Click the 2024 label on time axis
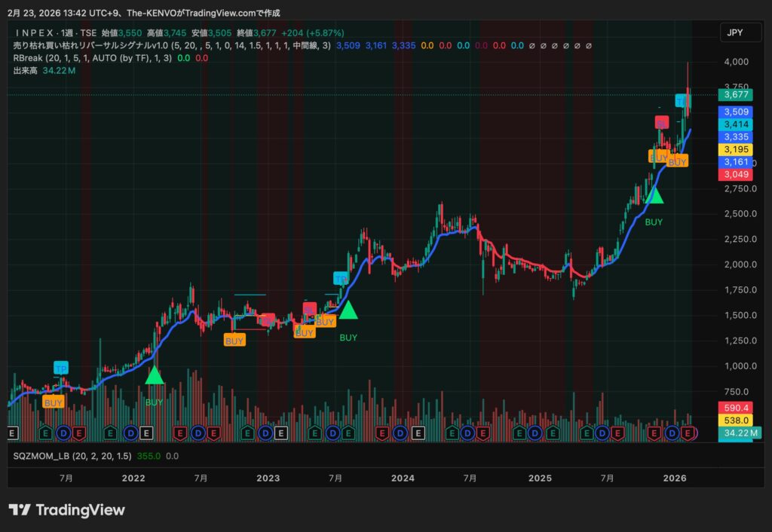 403,478
